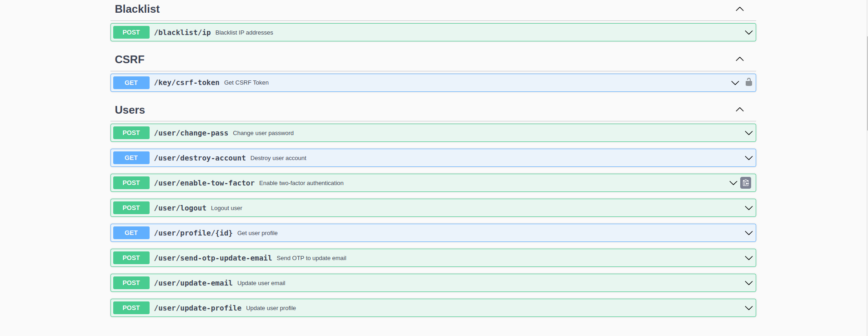Click the GET badge for /key/csrf-token

pyautogui.click(x=131, y=83)
